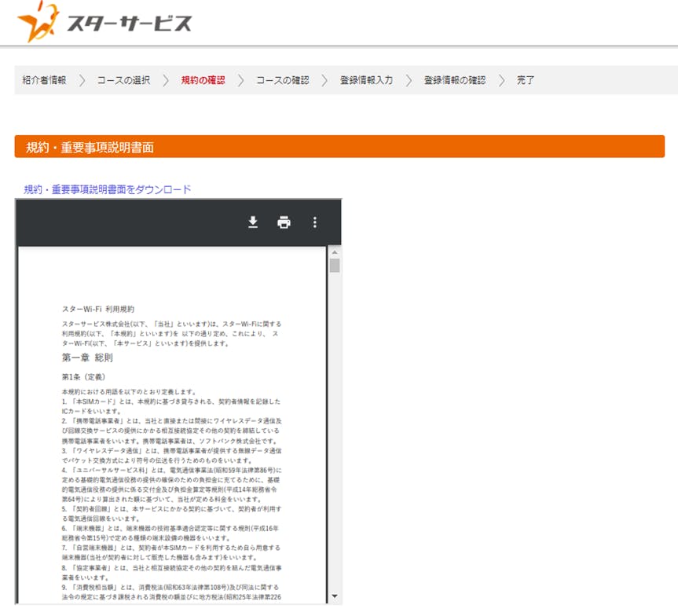Click the PDF vertical scrollbar thumb
The width and height of the screenshot is (678, 616).
335,266
